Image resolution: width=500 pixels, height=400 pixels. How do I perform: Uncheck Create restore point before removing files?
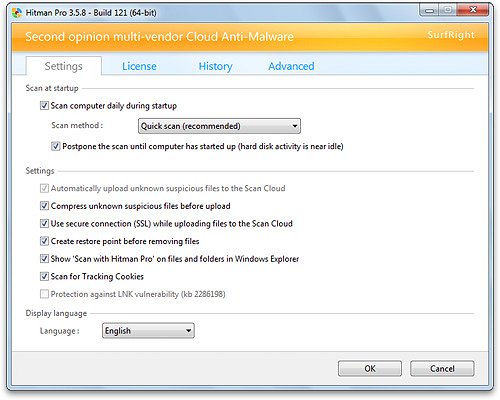coord(44,241)
